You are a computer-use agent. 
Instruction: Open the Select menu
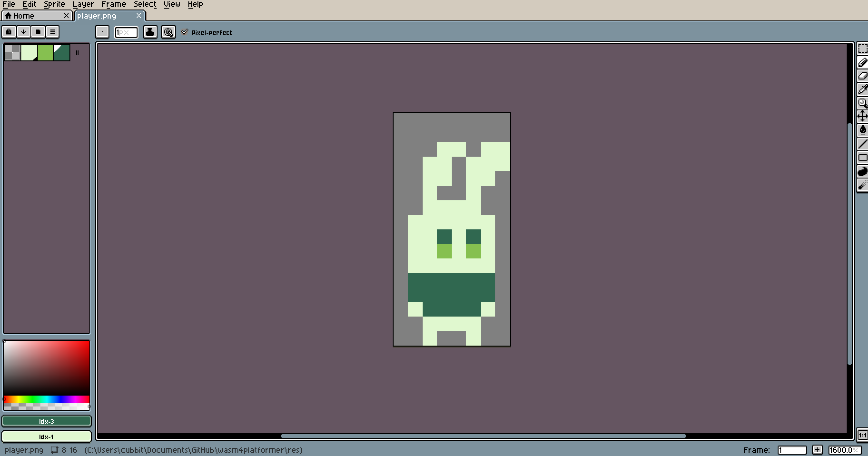coord(145,4)
